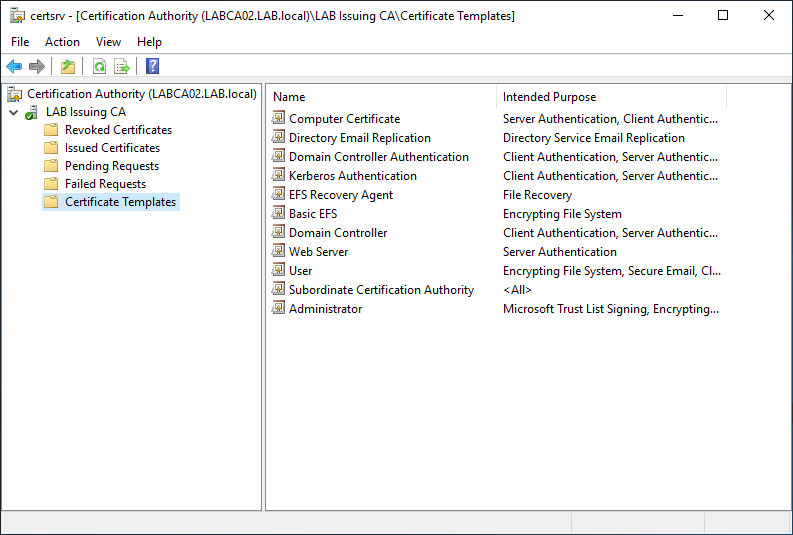Select the Revoked Certificates label
Screen dimensions: 793x535
pyautogui.click(x=118, y=130)
